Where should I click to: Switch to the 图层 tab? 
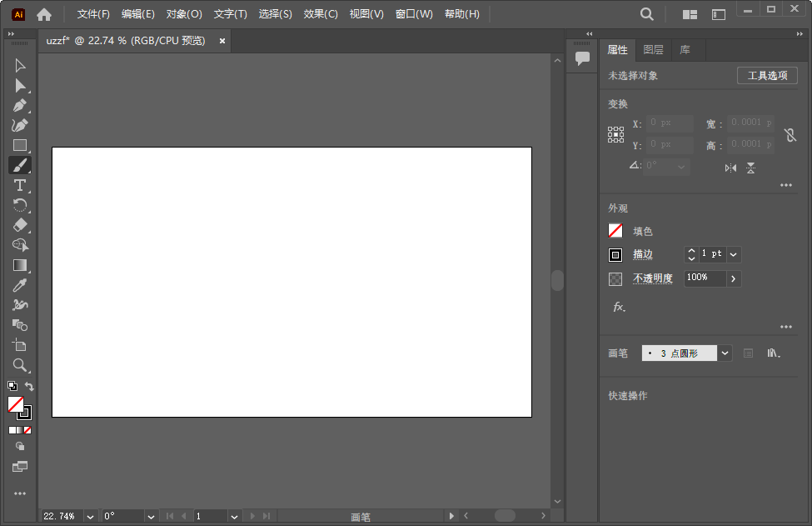653,50
